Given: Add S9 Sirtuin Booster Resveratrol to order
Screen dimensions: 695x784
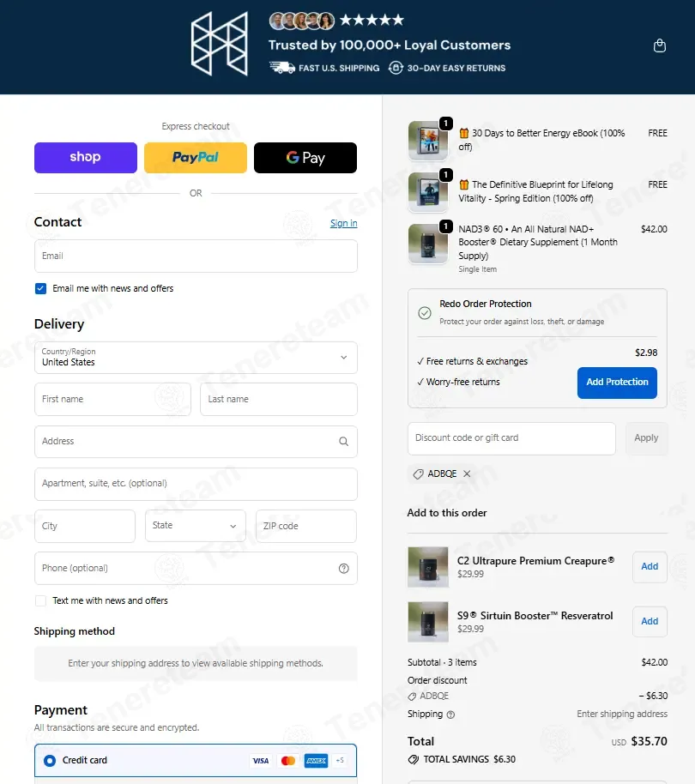Looking at the screenshot, I should [x=650, y=622].
